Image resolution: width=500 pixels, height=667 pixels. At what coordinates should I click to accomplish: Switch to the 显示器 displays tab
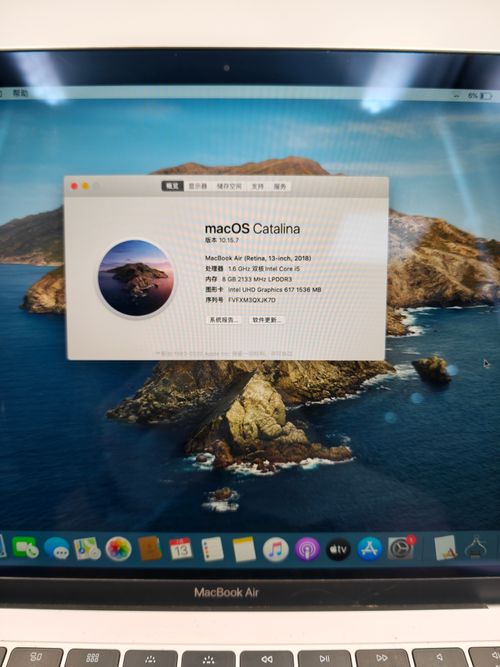tap(198, 186)
